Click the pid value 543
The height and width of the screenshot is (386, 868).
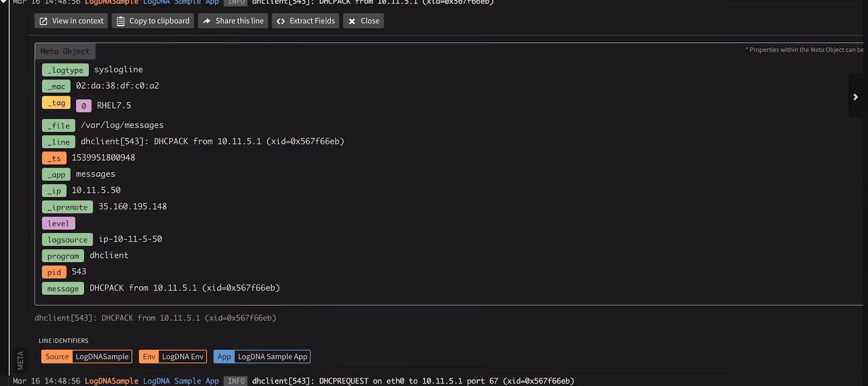(x=79, y=271)
